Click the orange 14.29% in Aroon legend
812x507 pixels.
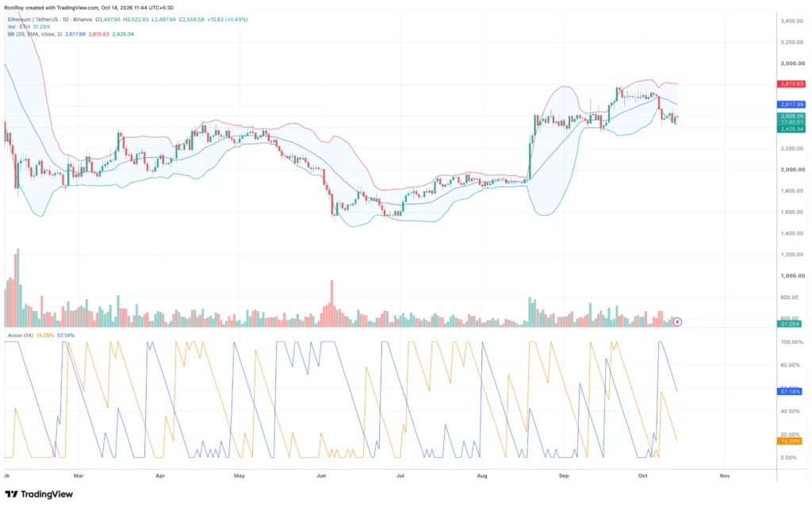coord(45,336)
